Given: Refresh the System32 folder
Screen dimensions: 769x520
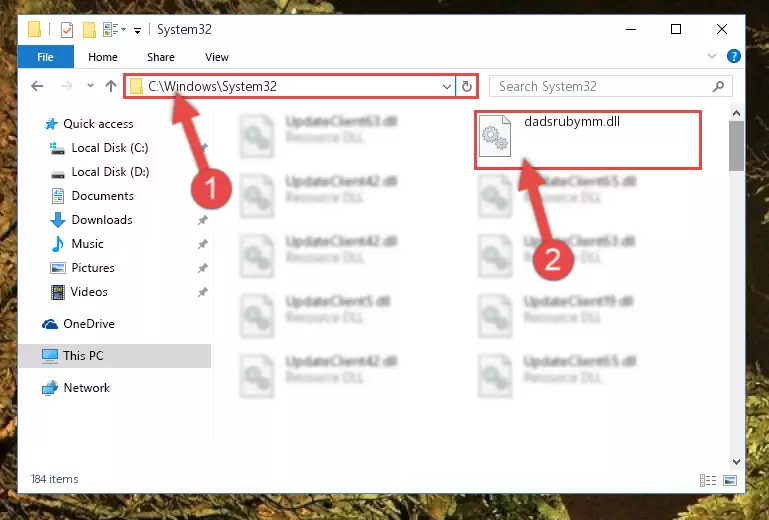Looking at the screenshot, I should click(466, 87).
